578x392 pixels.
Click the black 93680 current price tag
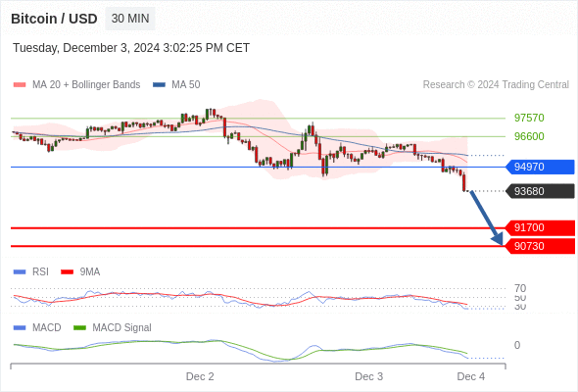click(540, 191)
